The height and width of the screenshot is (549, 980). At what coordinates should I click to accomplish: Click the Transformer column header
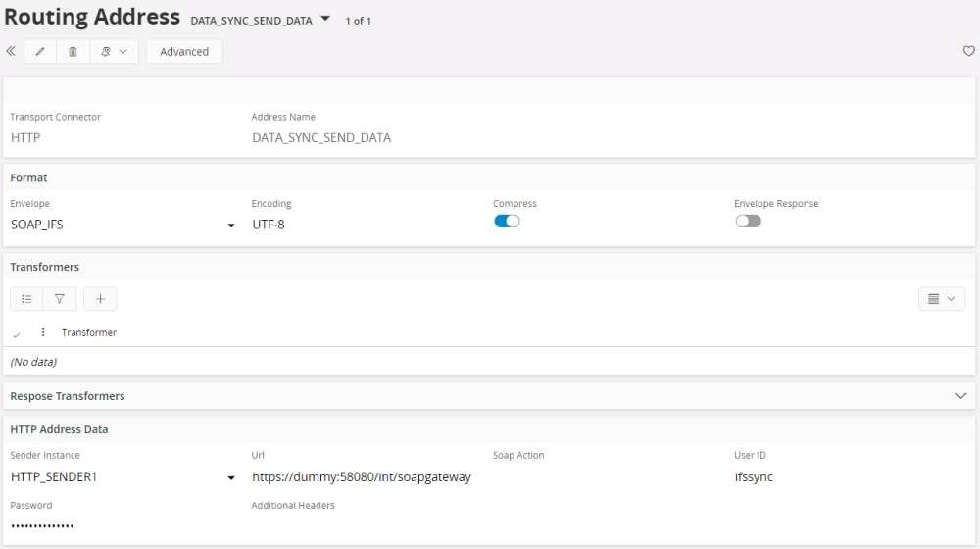click(x=89, y=333)
